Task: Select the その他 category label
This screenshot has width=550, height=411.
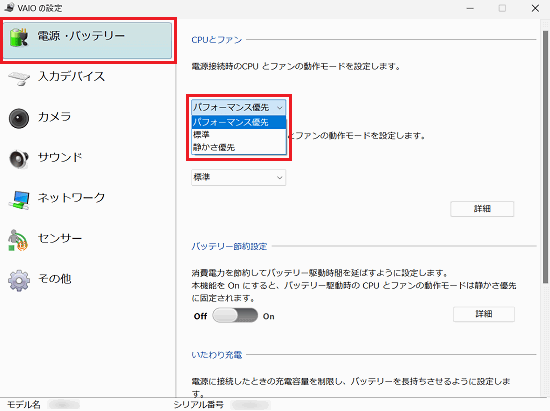Action: coord(55,278)
